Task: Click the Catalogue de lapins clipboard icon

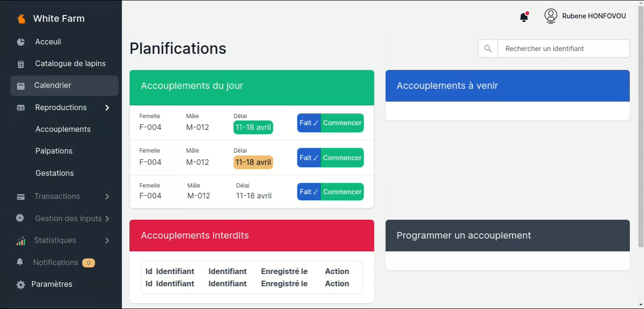Action: tap(21, 64)
